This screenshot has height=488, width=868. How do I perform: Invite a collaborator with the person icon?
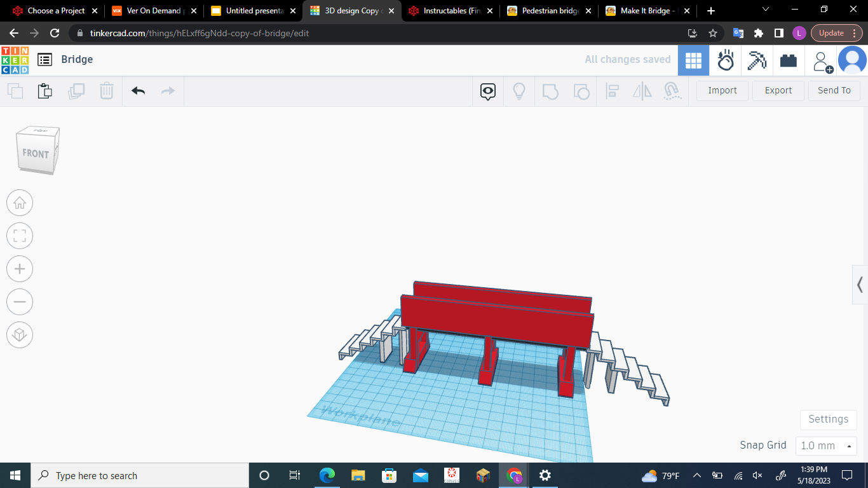(822, 60)
